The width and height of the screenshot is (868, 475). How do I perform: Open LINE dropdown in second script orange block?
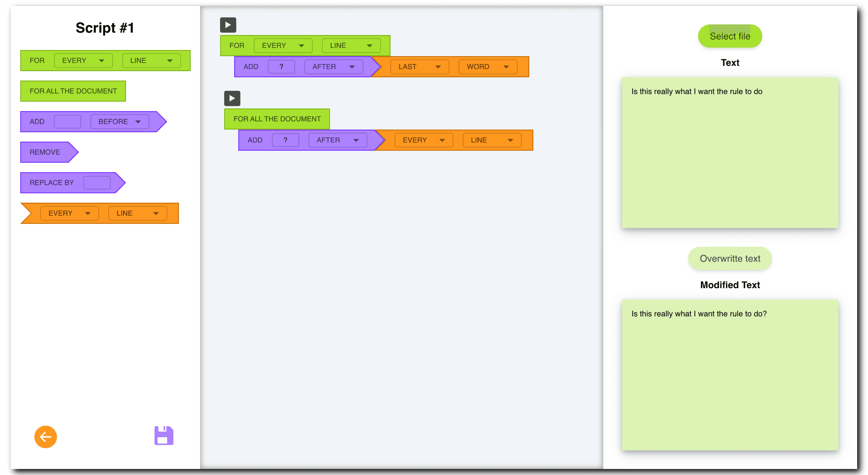pyautogui.click(x=492, y=140)
